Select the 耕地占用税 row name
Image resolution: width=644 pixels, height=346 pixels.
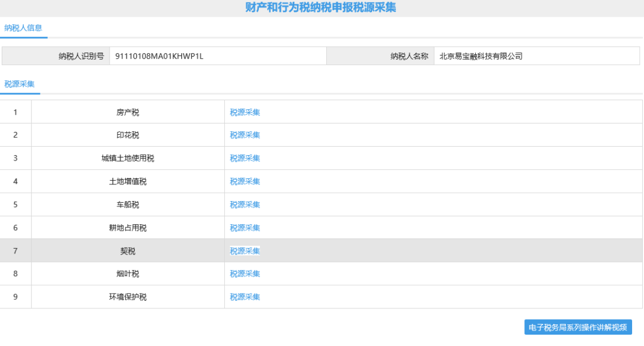128,228
